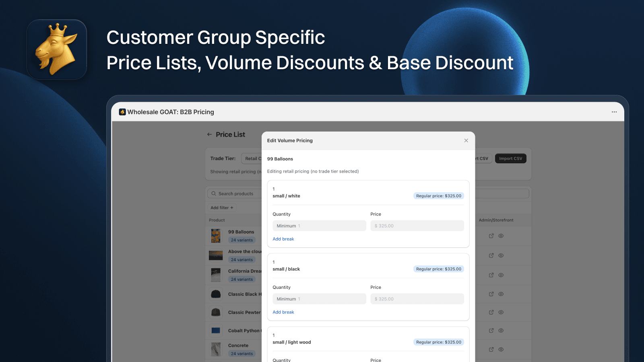Viewport: 644px width, 362px height.
Task: Click the Classic Black hat thumbnail
Action: coord(216,294)
